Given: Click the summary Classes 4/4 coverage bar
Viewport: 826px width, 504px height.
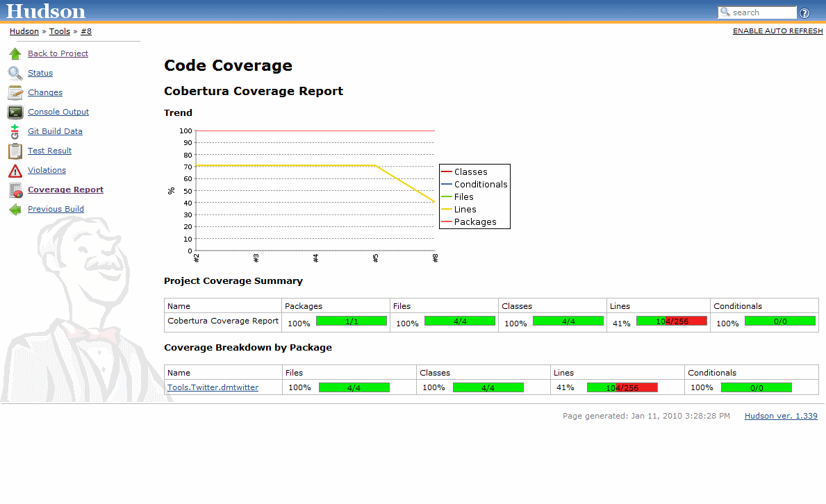Looking at the screenshot, I should point(568,321).
